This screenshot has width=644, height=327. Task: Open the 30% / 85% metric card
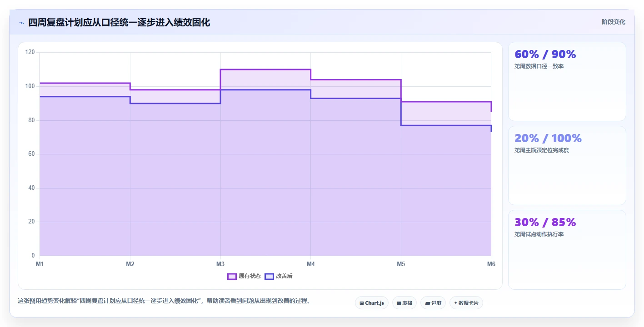pos(567,250)
